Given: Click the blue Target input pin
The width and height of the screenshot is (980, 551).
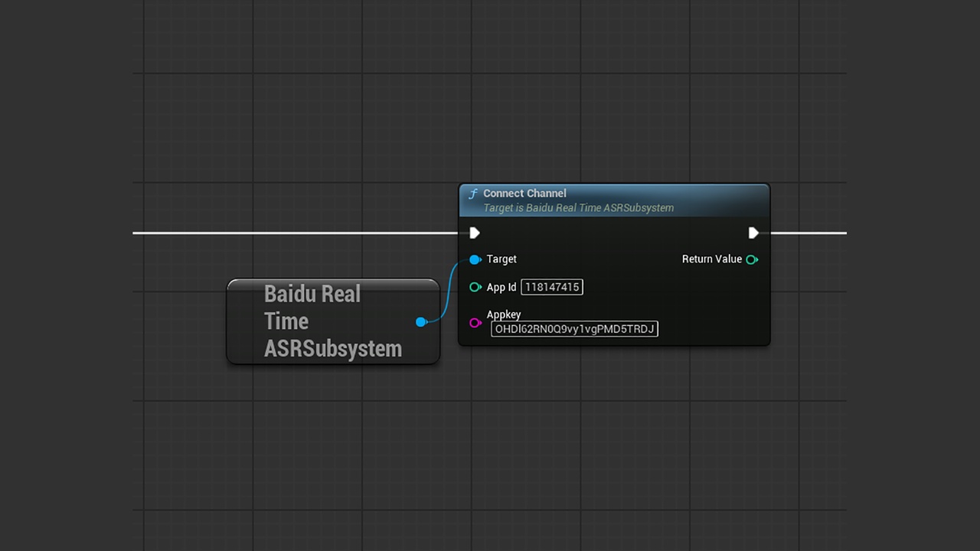Looking at the screenshot, I should 475,259.
